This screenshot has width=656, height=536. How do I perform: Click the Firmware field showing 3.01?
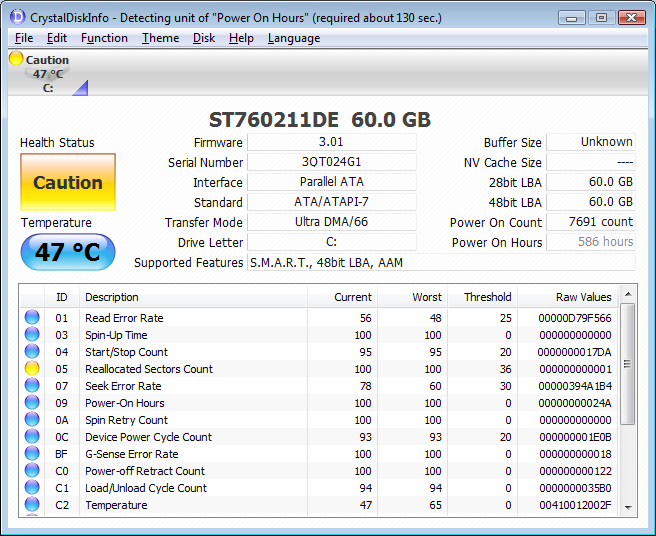pyautogui.click(x=331, y=142)
